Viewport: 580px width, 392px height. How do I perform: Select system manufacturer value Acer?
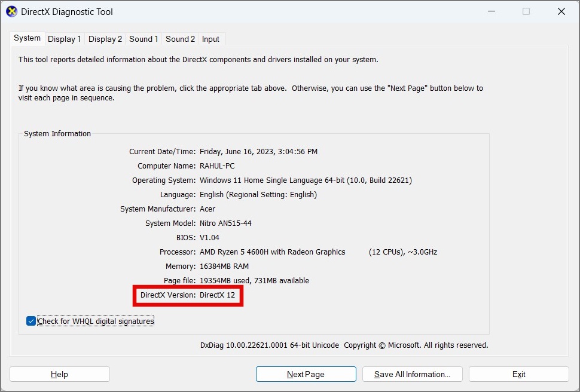click(207, 209)
